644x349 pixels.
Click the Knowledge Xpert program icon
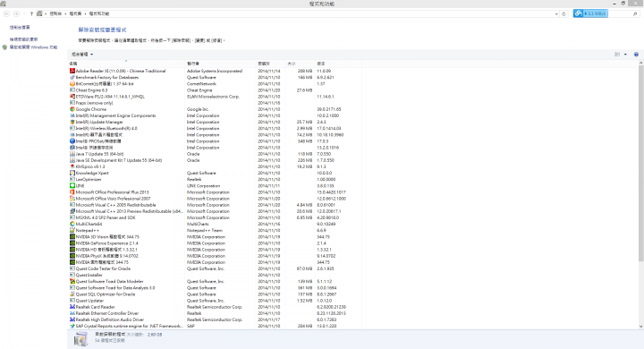coord(72,173)
